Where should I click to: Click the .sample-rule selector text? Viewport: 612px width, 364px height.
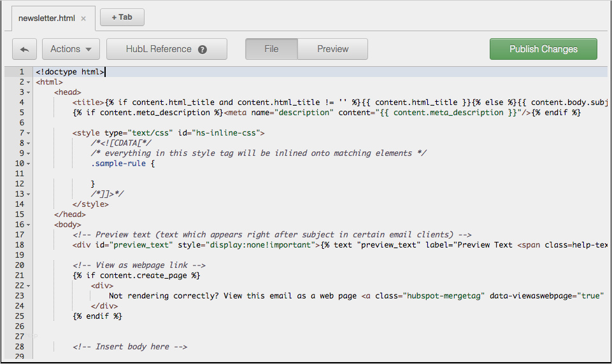118,163
